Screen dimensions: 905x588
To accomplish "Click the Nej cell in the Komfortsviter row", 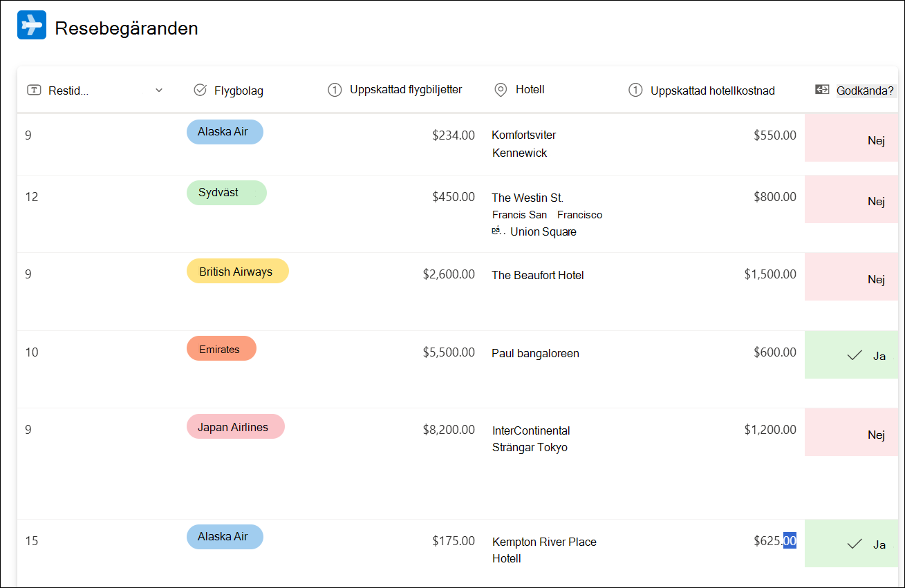I will click(852, 138).
